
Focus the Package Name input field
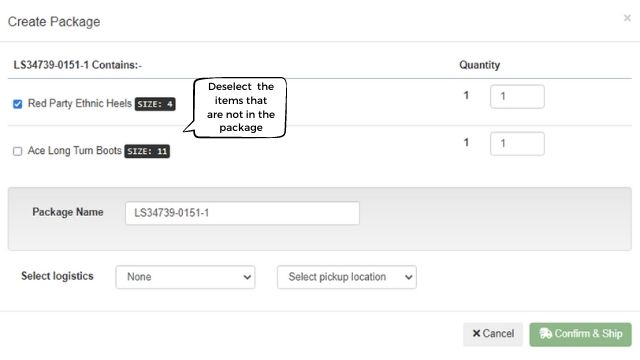[x=242, y=213]
